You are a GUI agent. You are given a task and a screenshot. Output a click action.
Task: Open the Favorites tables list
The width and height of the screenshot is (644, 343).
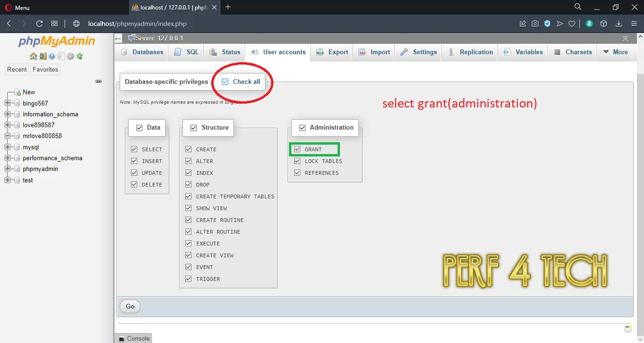45,69
